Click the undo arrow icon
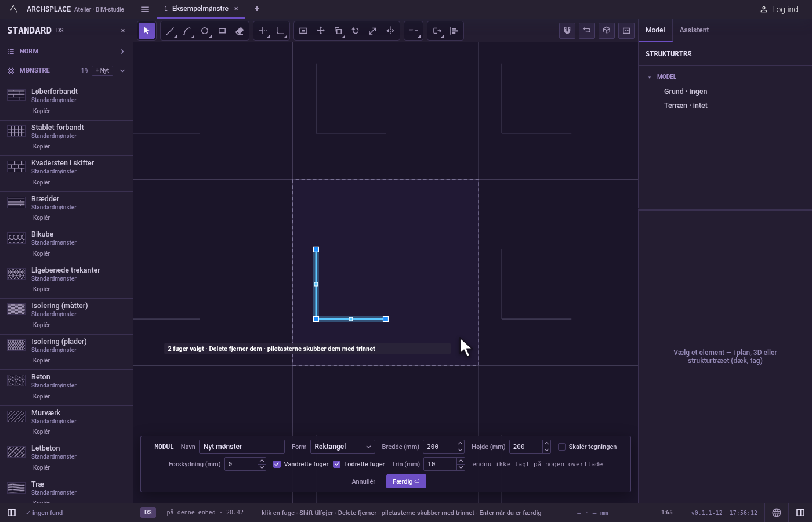Screen dimensions: 812x522 pos(587,30)
